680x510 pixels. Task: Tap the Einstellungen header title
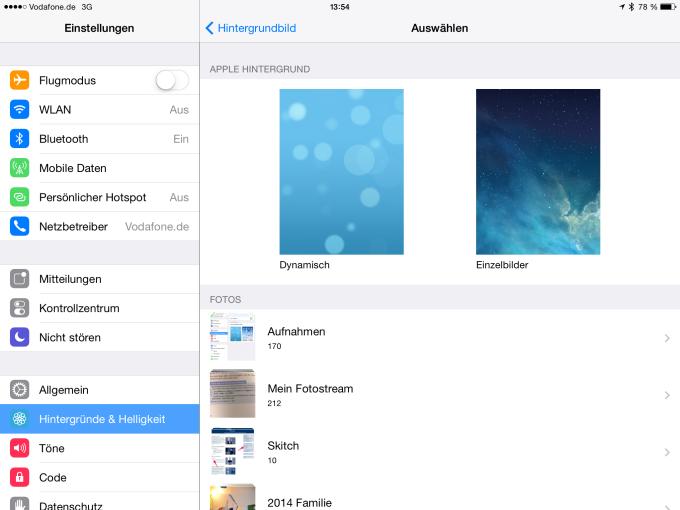pyautogui.click(x=99, y=28)
